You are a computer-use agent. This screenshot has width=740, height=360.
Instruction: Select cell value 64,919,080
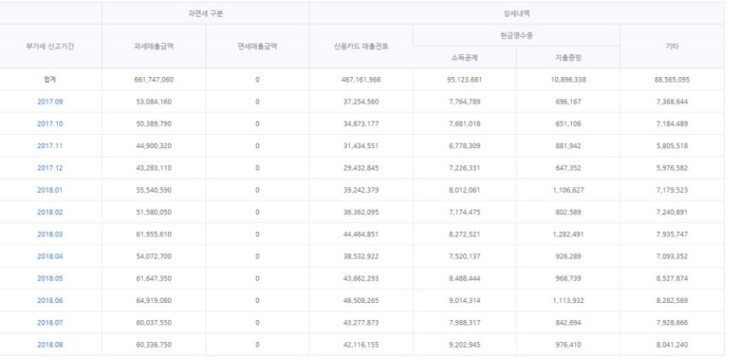154,301
